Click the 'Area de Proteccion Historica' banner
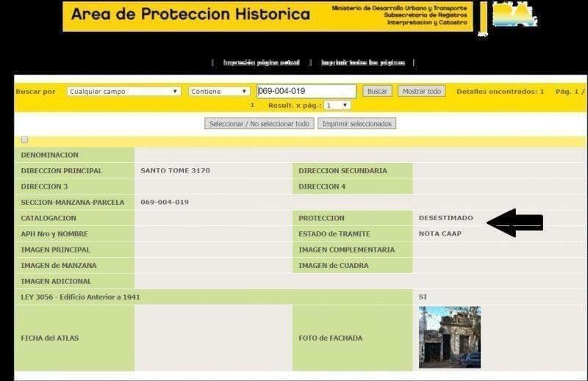Image resolution: width=588 pixels, height=381 pixels. point(191,15)
